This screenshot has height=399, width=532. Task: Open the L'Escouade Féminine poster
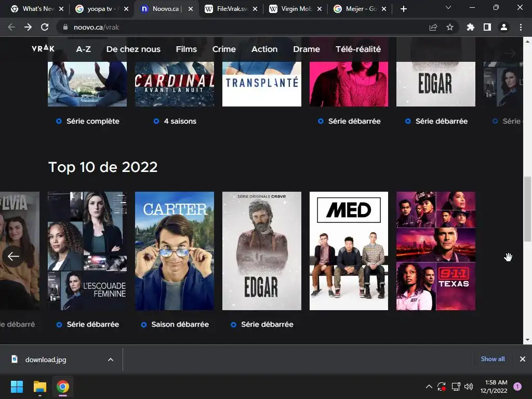pyautogui.click(x=87, y=251)
